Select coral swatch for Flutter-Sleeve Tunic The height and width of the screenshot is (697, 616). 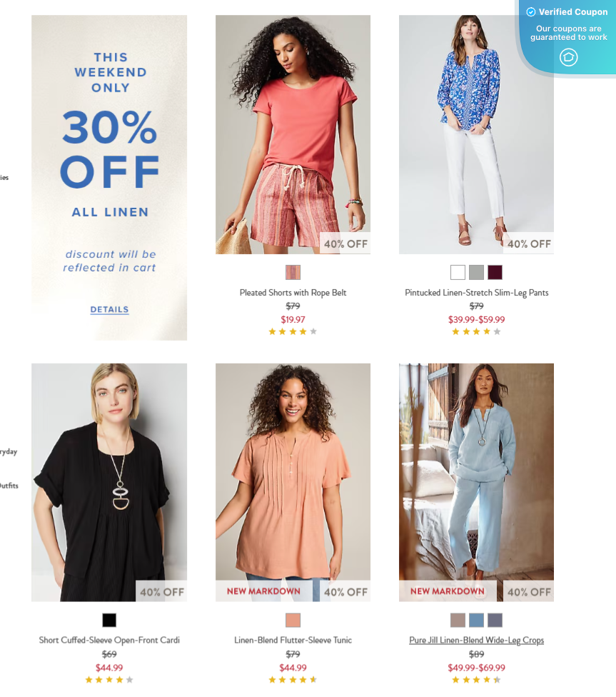coord(293,620)
